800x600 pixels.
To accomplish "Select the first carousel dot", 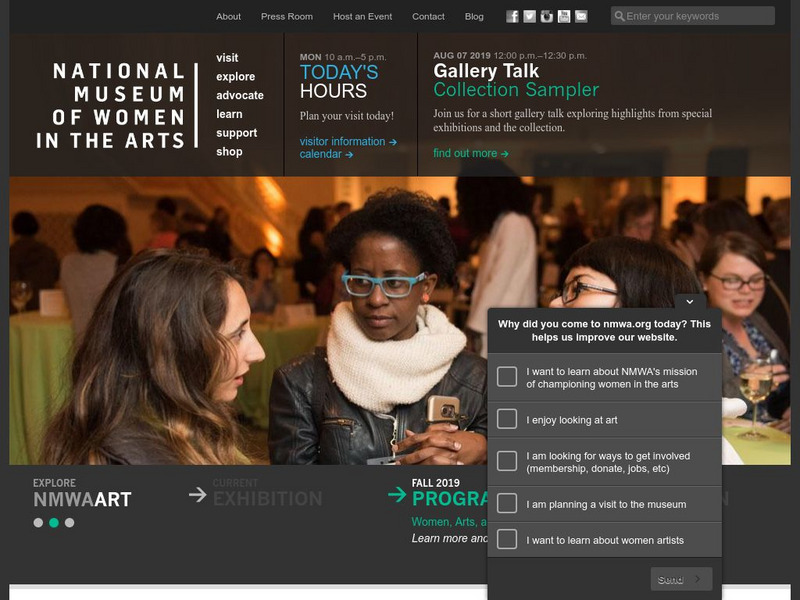I will click(x=38, y=522).
